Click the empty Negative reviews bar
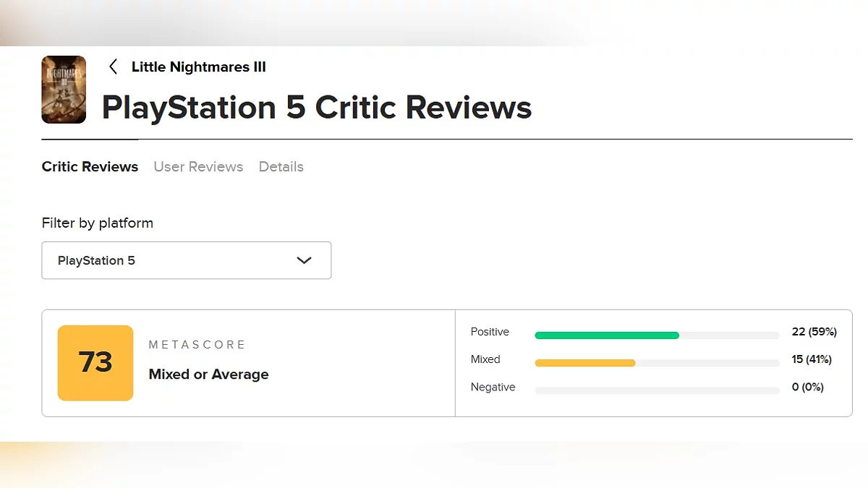This screenshot has width=868, height=488. (657, 390)
